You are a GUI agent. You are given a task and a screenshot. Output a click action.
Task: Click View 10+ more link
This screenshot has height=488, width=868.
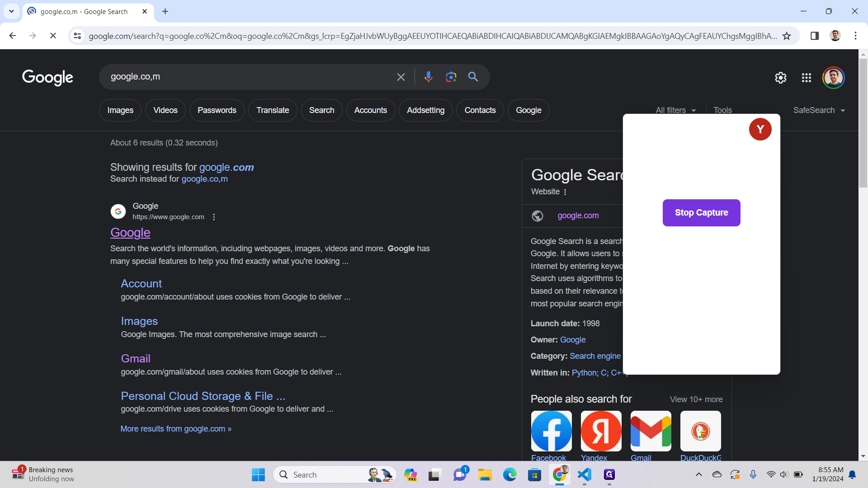point(696,399)
